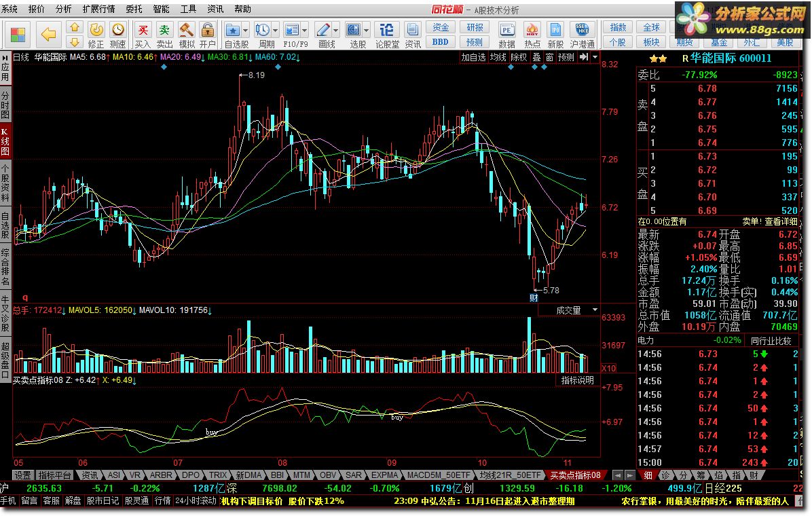Expand the 画线 dropdown arrow
This screenshot has height=516, width=812.
click(336, 30)
